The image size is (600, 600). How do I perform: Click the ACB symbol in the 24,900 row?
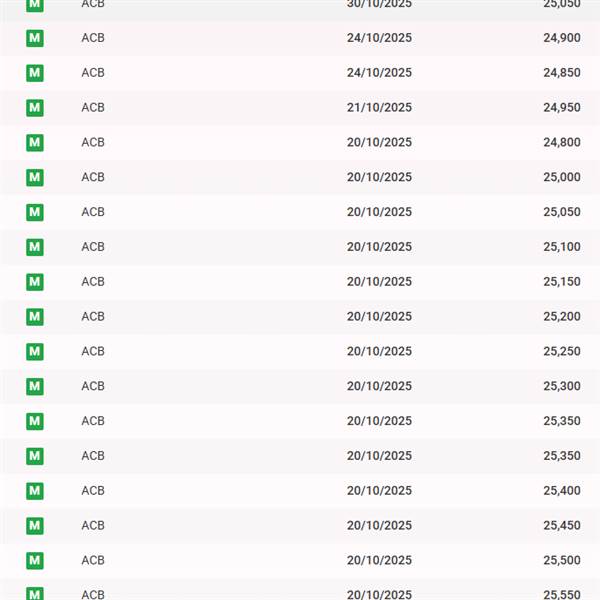tap(93, 38)
